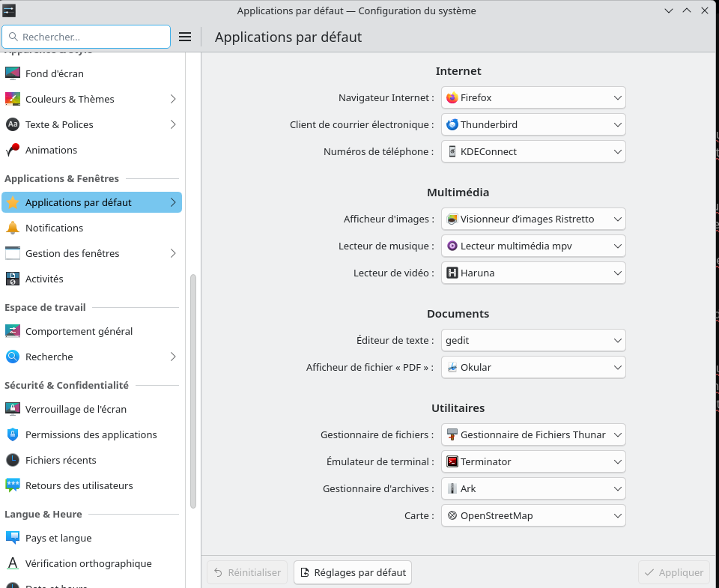
Task: Click the sidebar vertical scrollbar
Action: click(193, 390)
